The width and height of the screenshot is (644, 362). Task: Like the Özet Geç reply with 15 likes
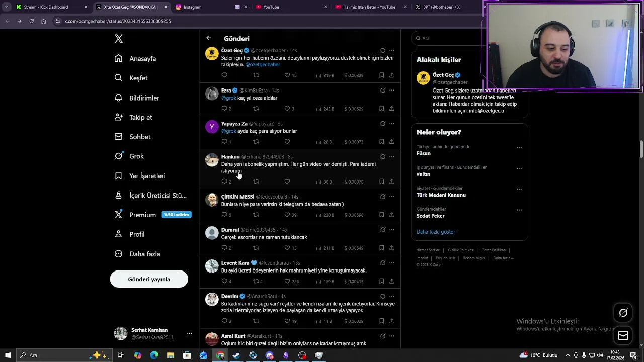(291, 75)
